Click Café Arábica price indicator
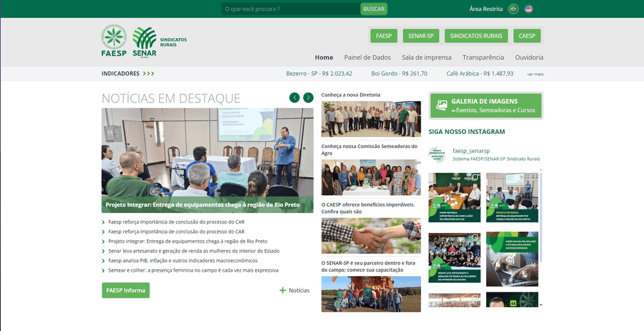The width and height of the screenshot is (644, 331). point(480,73)
